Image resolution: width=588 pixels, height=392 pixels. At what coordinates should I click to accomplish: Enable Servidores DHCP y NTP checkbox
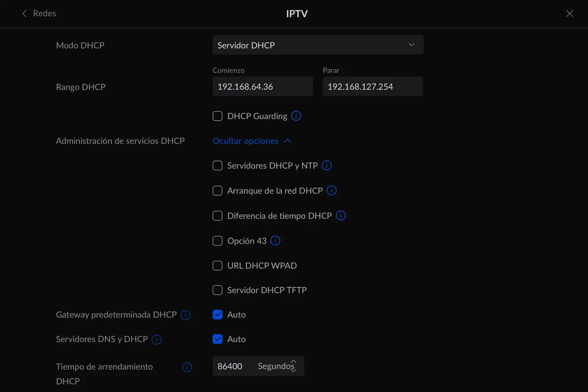click(218, 166)
